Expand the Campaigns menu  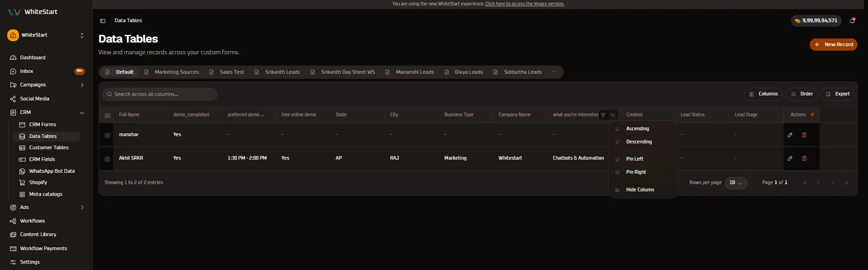(82, 85)
